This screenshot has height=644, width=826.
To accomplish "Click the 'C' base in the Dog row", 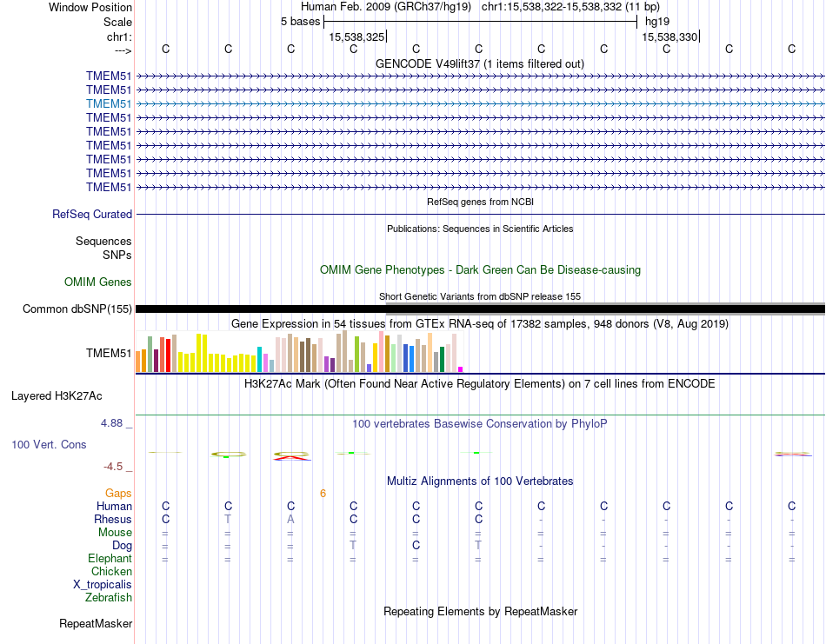I will coord(416,546).
